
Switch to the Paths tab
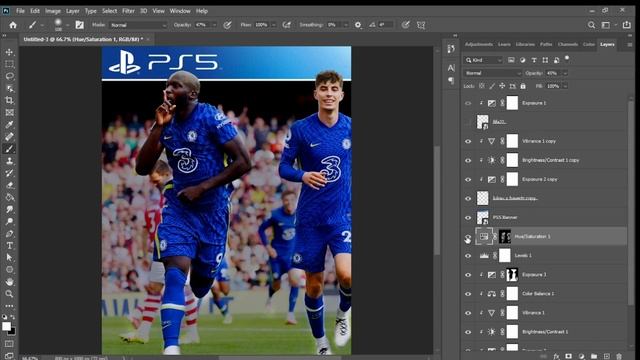tap(546, 44)
